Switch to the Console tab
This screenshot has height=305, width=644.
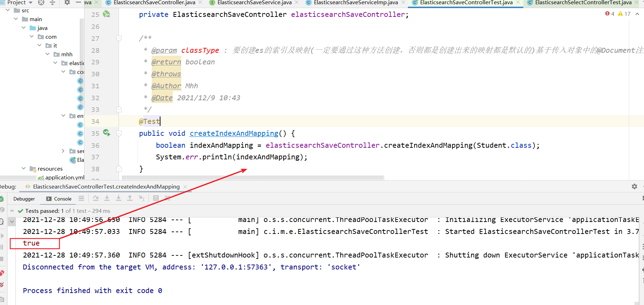[x=59, y=199]
